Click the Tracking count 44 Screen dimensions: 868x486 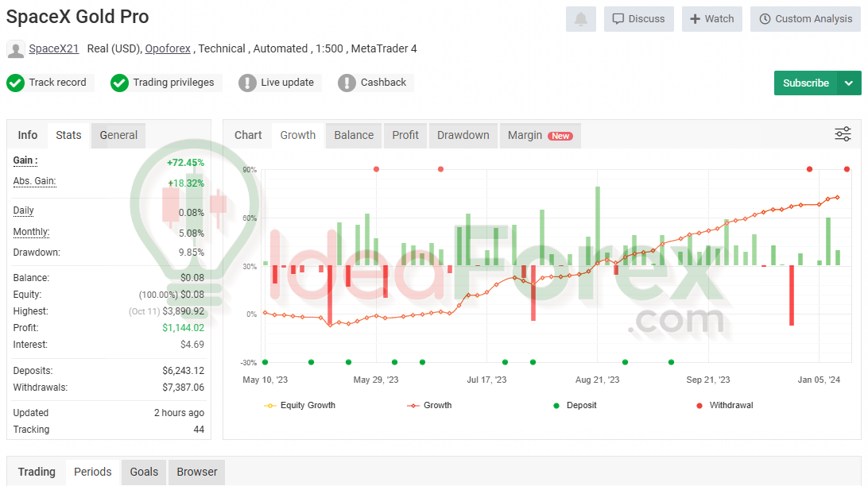(x=199, y=430)
